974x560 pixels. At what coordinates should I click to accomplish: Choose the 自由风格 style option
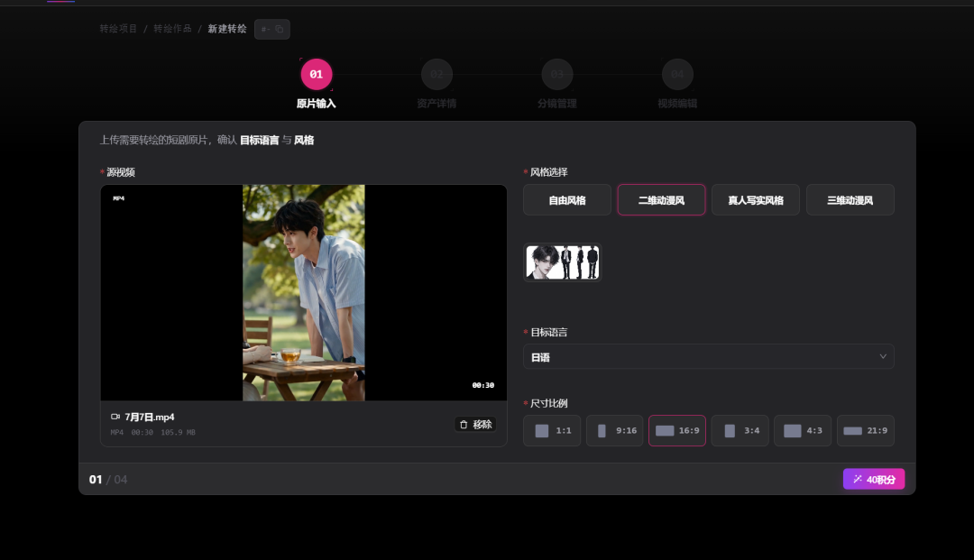click(567, 200)
